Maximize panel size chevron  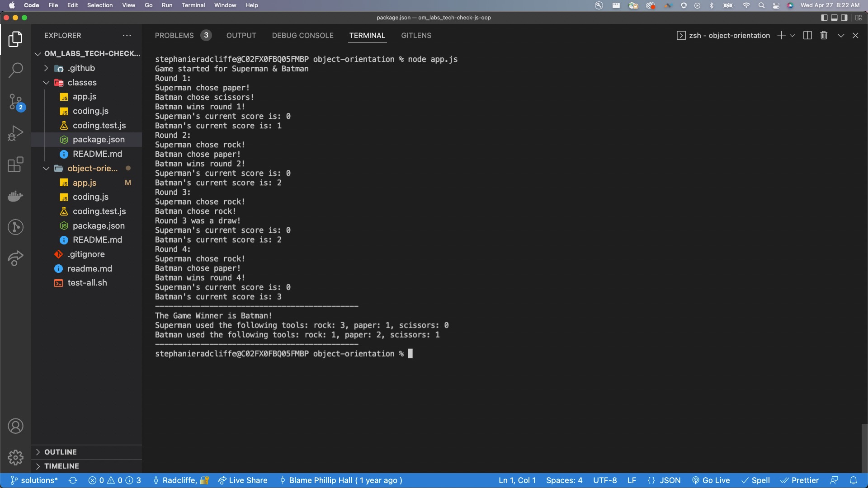[x=840, y=35]
